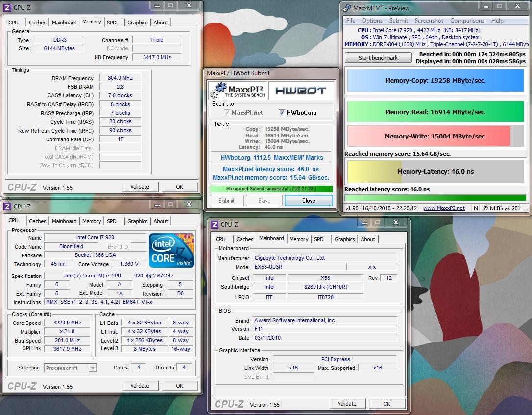Click OK in CPU-Z mainboard window
The image size is (532, 415).
click(x=387, y=403)
